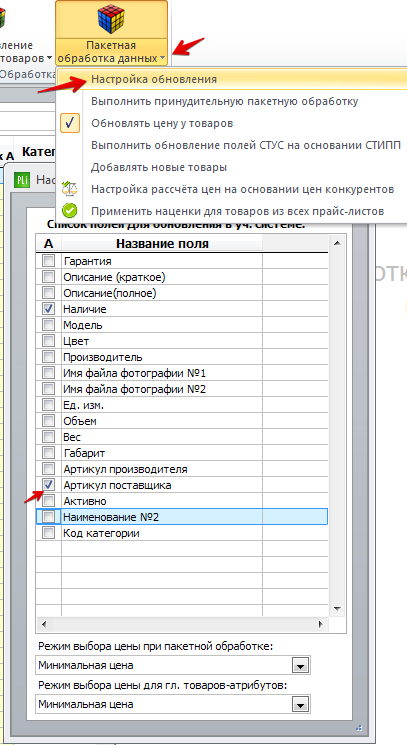This screenshot has height=745, width=407.
Task: Click Добавлять новые товары menu entry
Action: pos(159,167)
